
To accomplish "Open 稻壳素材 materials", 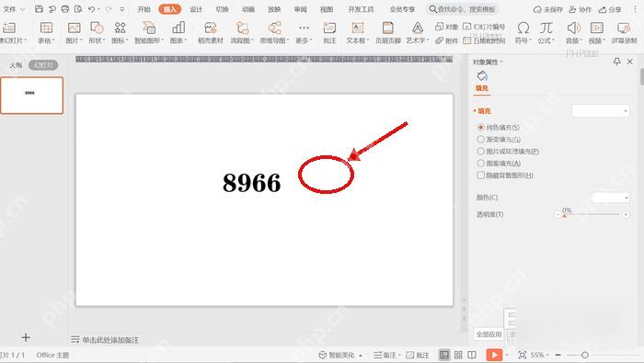I will (211, 33).
